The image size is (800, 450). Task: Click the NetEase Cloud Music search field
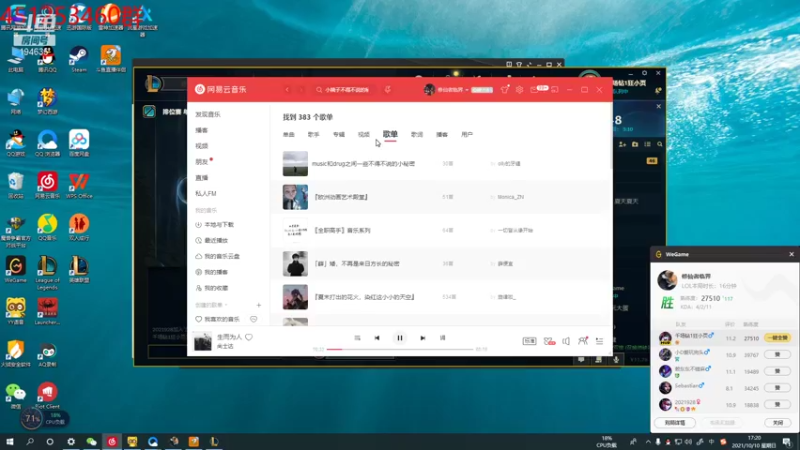pos(344,90)
